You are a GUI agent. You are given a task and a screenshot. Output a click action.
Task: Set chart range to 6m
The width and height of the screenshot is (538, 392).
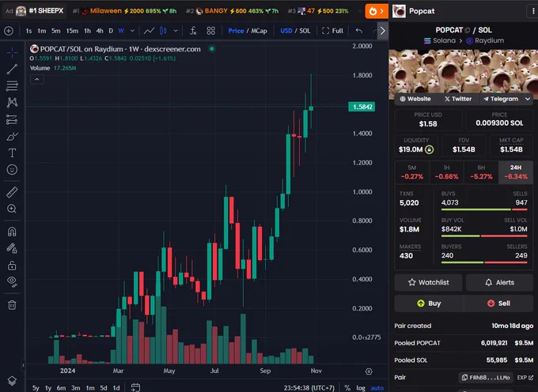pyautogui.click(x=62, y=388)
